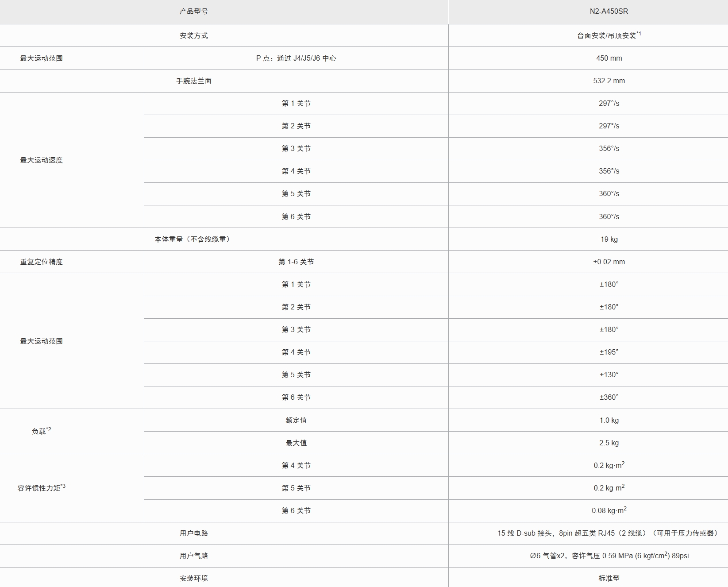Select the 0.08 kg·m² value

[x=609, y=510]
